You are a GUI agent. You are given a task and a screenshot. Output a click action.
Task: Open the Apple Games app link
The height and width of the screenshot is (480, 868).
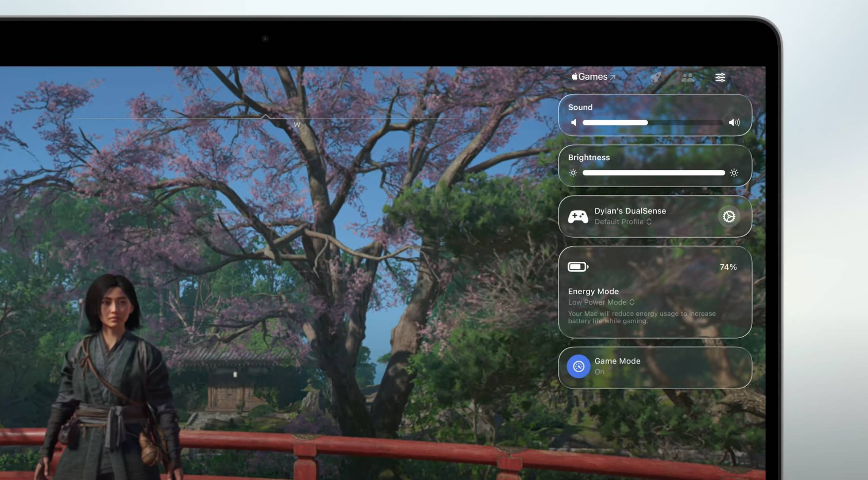click(593, 77)
